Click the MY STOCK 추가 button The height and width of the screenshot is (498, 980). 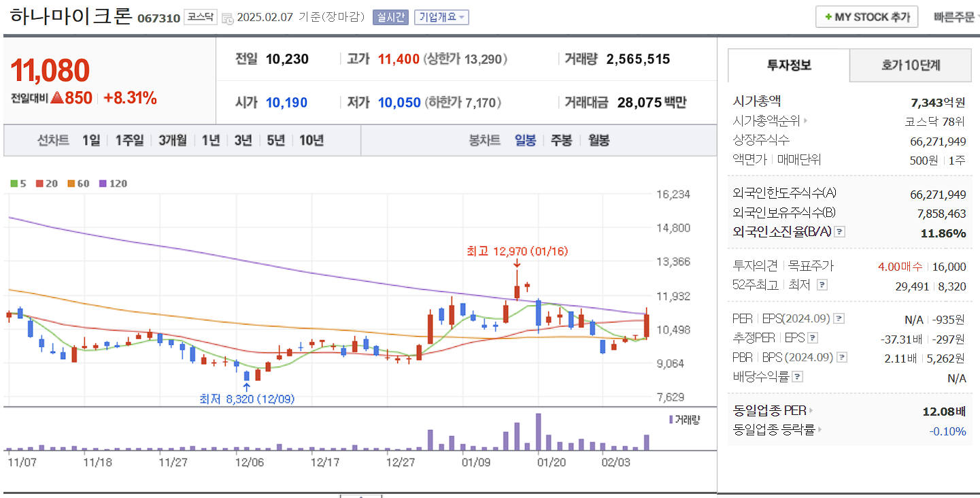point(866,16)
